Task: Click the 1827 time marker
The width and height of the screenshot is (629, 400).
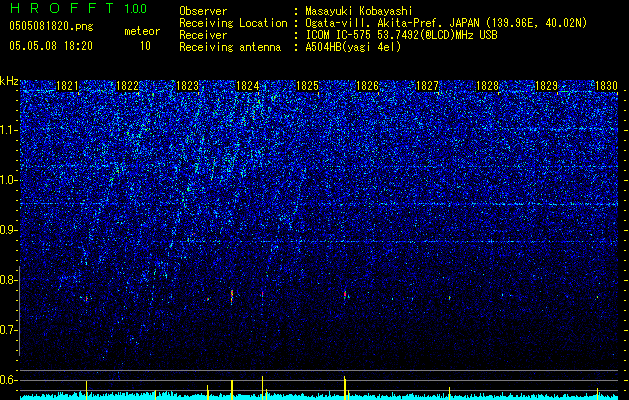Action: 427,86
